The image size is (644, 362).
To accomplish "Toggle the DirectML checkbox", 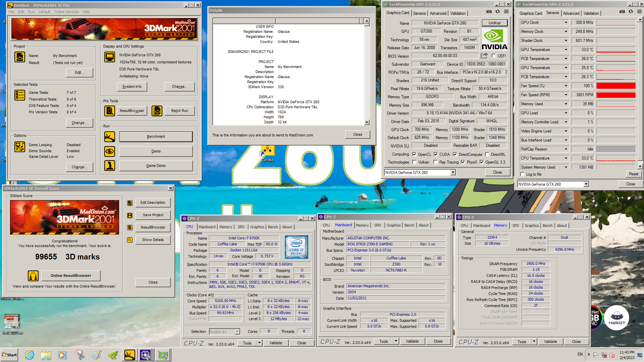I will 487,155.
